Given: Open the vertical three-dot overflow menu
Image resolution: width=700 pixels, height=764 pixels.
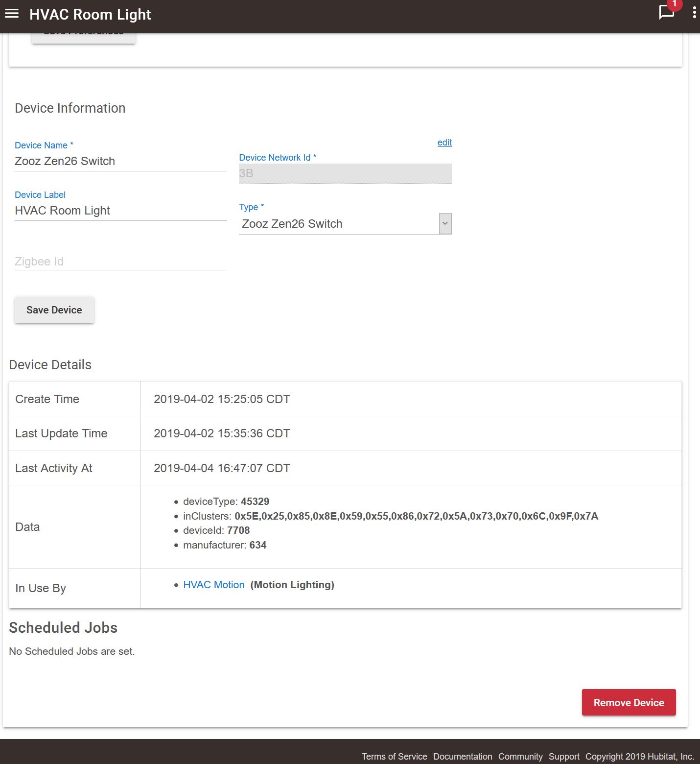Looking at the screenshot, I should click(x=694, y=13).
